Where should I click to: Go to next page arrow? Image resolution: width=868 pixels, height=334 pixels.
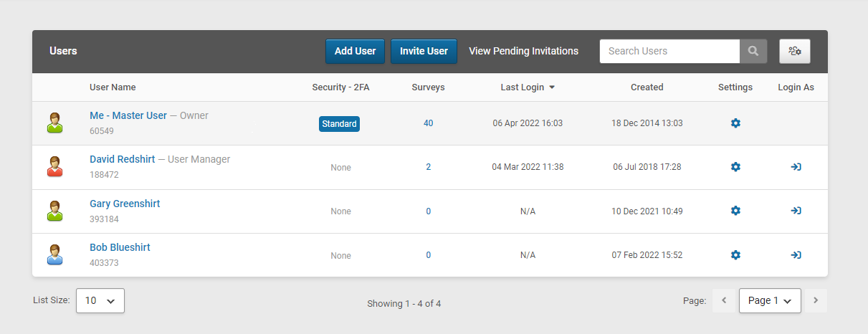click(x=816, y=301)
